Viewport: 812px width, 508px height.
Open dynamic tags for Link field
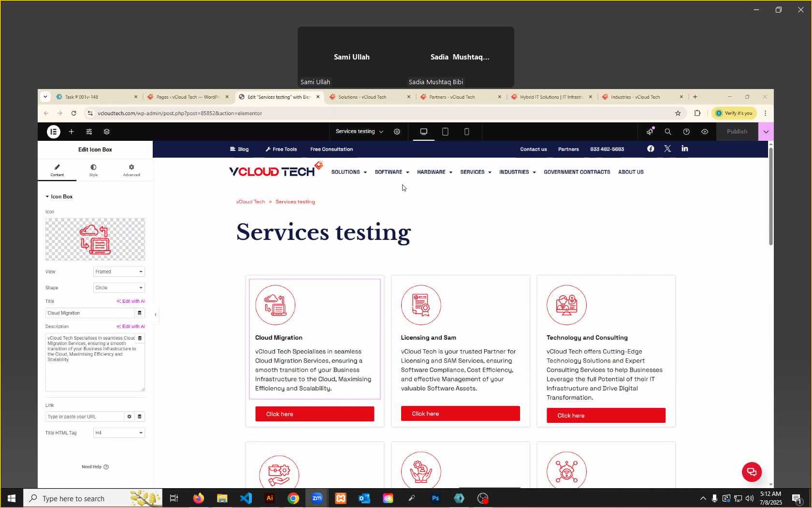click(x=140, y=417)
